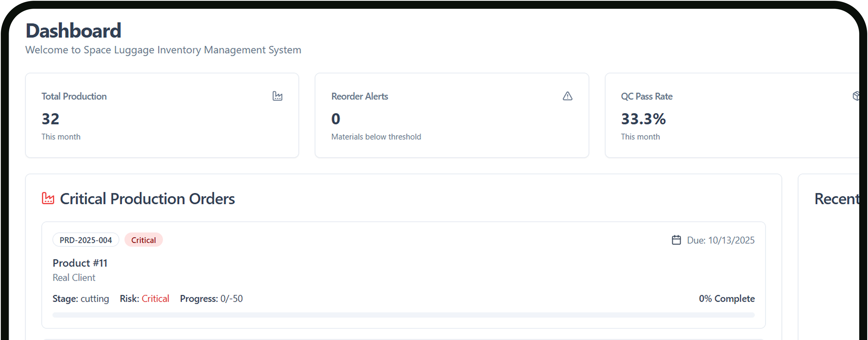Click the Reorder Alerts count showing 0
Viewport: 868px width, 340px height.
pos(335,119)
